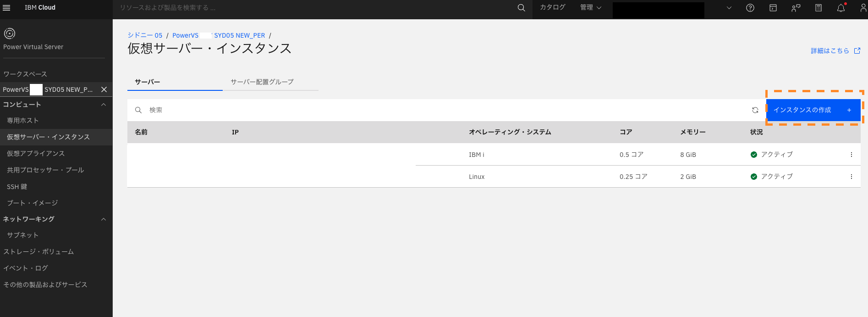Open the help question mark icon
Image resolution: width=868 pixels, height=317 pixels.
[x=750, y=8]
